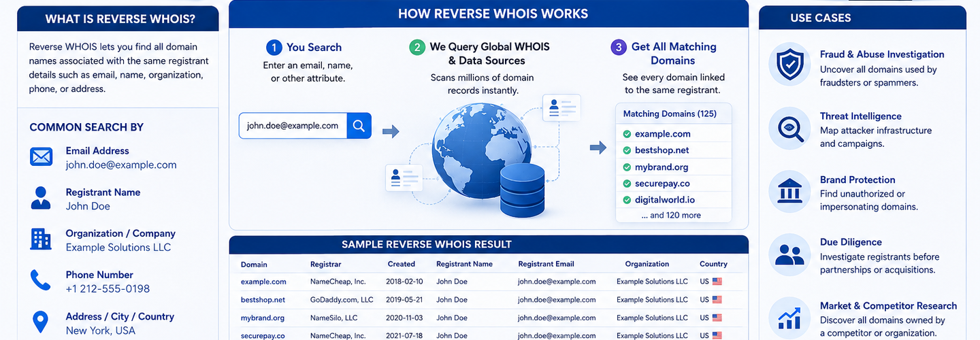Click the Market & Competitor Research title
980x340 pixels.
(x=888, y=306)
